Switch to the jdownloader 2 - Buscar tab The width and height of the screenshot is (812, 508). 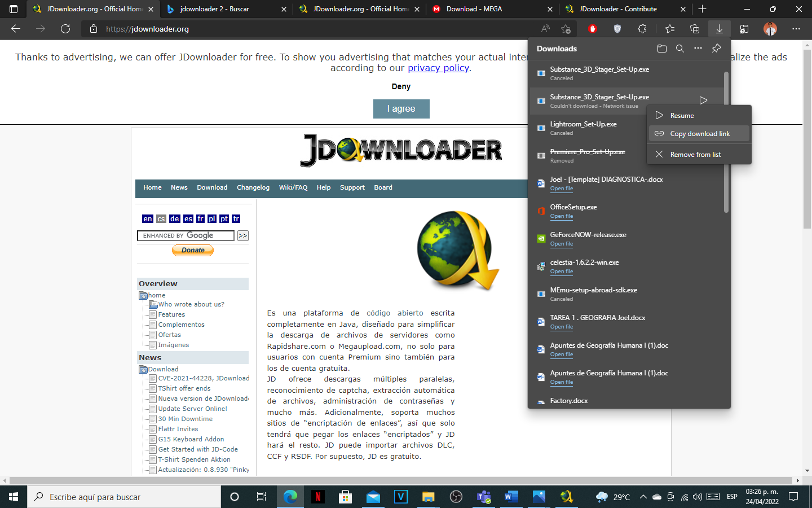(226, 9)
